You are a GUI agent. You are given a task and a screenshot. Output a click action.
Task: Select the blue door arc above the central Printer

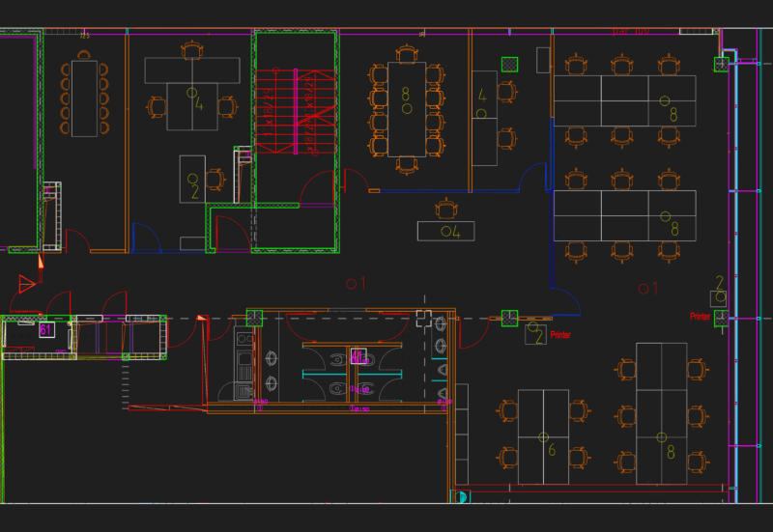tap(566, 301)
